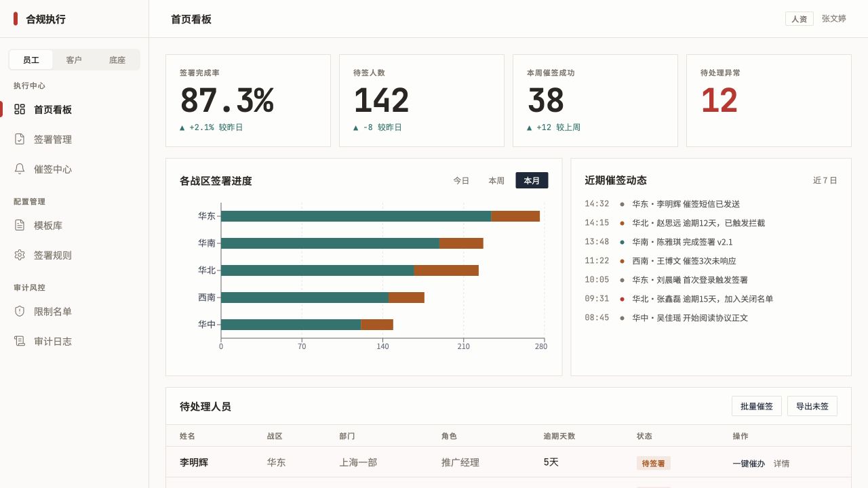Click activity entry 西南·王博文 催签3次未响应
The width and height of the screenshot is (868, 488).
[711, 260]
